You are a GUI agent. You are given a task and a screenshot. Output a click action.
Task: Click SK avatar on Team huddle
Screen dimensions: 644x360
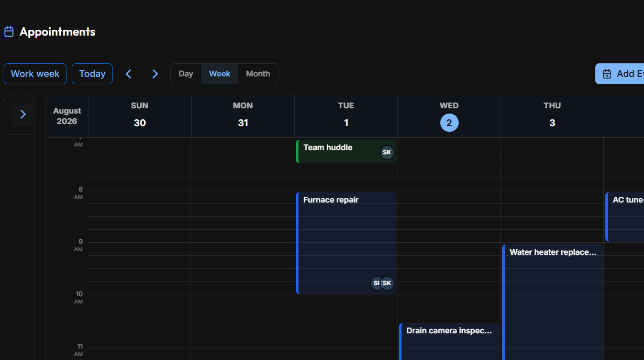click(387, 153)
